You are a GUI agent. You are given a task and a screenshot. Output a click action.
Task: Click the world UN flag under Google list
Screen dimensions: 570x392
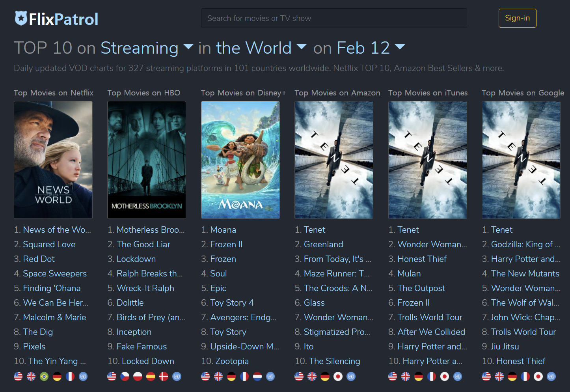(551, 376)
